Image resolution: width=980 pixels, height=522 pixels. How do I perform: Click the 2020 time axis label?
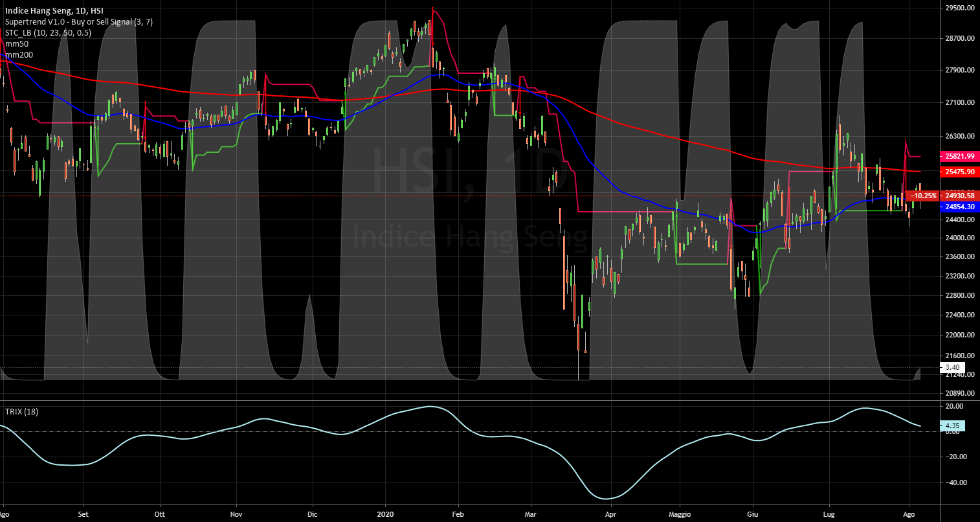pos(385,514)
